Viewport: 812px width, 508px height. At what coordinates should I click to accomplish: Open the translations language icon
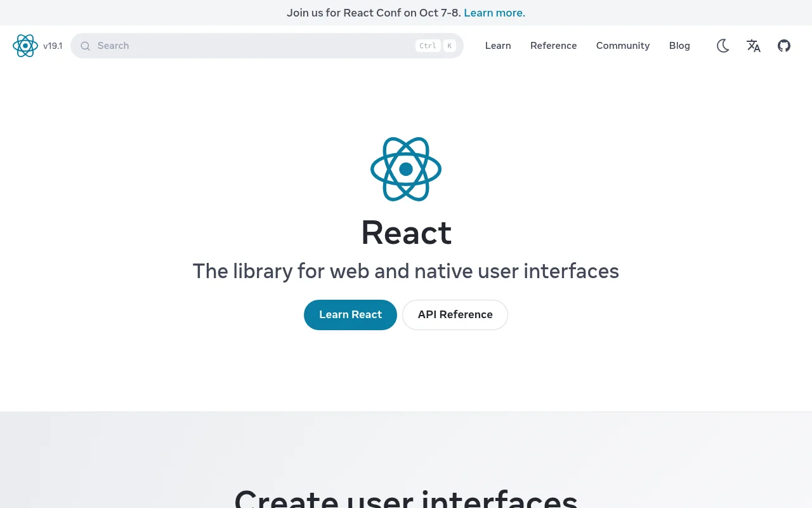(x=754, y=46)
